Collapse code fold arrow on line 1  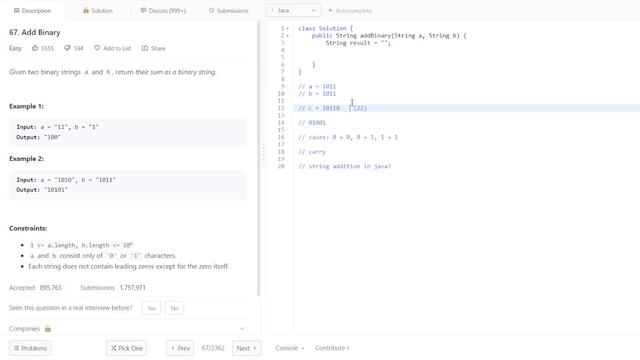(x=288, y=29)
